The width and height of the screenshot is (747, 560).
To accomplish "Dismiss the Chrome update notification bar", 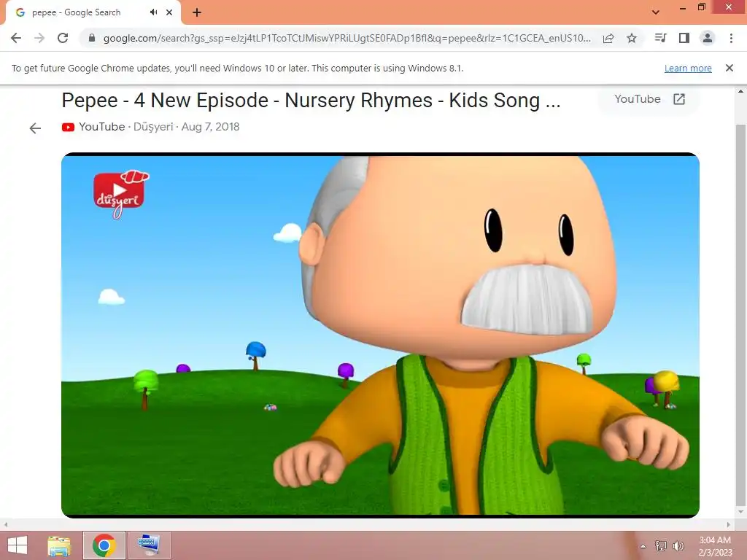I will point(729,68).
